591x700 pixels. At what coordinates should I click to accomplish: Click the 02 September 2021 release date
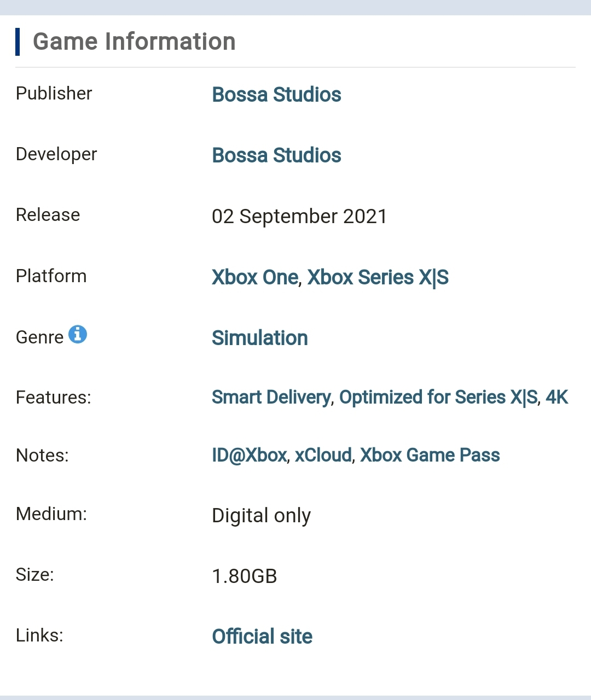pyautogui.click(x=299, y=217)
